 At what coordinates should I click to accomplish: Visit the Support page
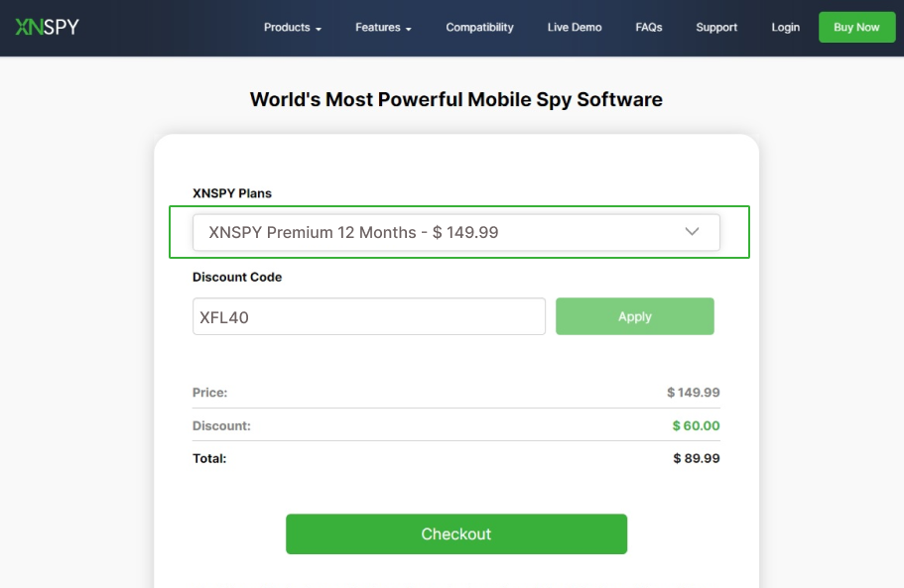pos(715,28)
